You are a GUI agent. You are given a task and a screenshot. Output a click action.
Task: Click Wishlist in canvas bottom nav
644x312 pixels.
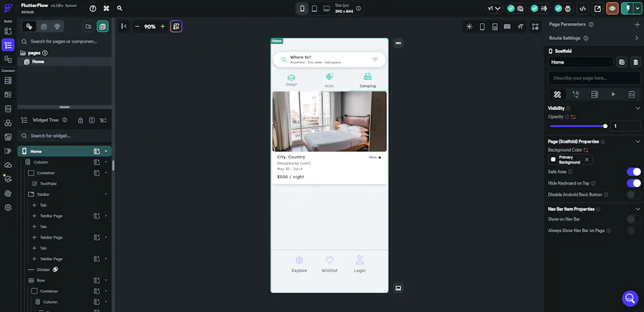tap(329, 265)
